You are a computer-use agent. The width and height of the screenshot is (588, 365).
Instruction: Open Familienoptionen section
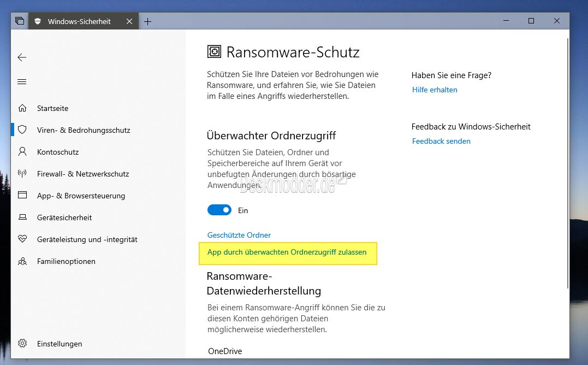[x=67, y=261]
